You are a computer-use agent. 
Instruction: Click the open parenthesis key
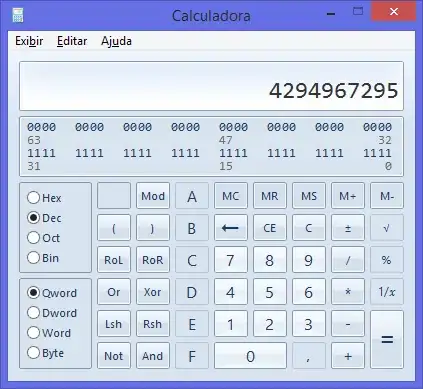pyautogui.click(x=114, y=228)
